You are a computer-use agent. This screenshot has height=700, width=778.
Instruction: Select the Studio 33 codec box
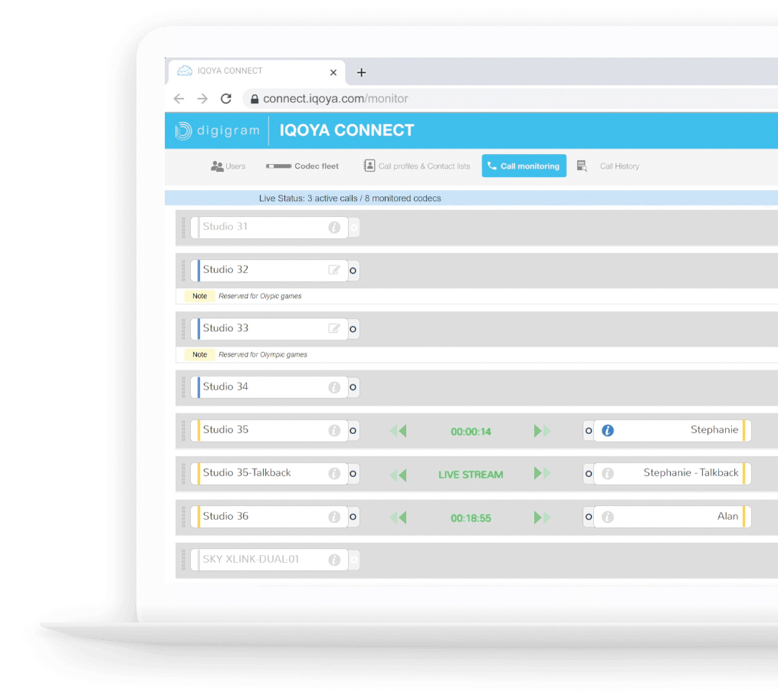269,329
